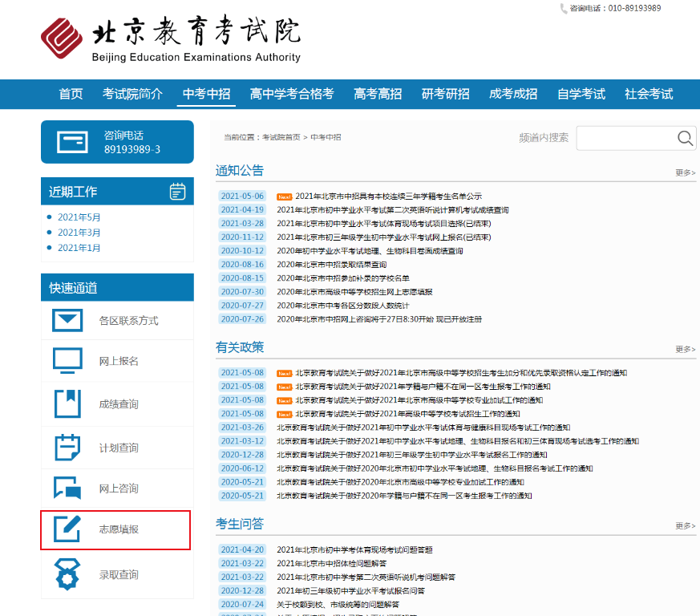This screenshot has height=616, width=700.
Task: Open 考试院简介 navigation item
Action: coord(132,94)
